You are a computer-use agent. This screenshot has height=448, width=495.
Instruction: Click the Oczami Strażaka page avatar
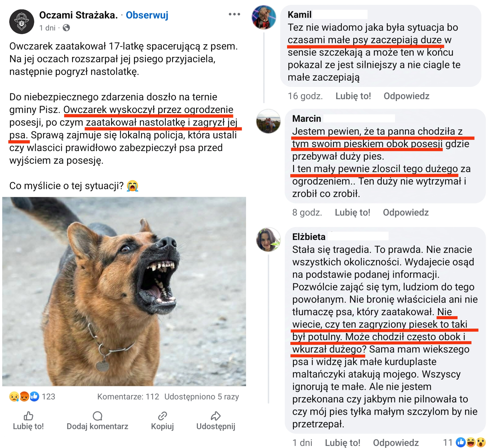point(22,22)
